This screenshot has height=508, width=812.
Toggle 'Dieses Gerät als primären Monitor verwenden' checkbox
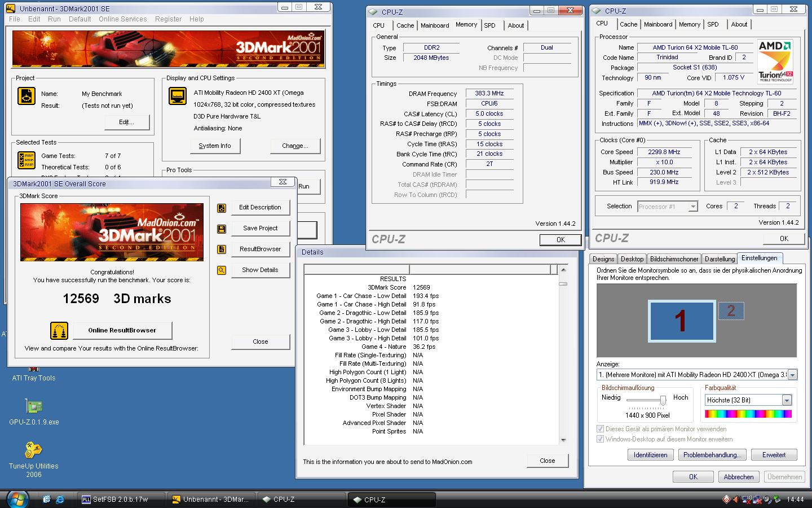coord(601,429)
